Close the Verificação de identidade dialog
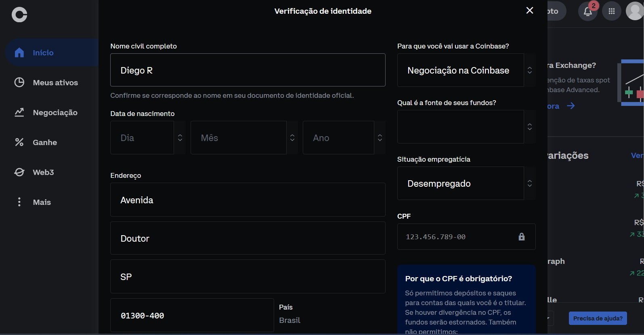Screen dimensions: 644x335 (530, 11)
